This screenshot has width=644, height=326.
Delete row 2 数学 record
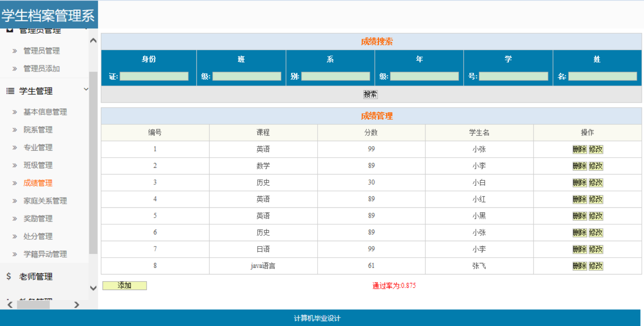pyautogui.click(x=580, y=166)
